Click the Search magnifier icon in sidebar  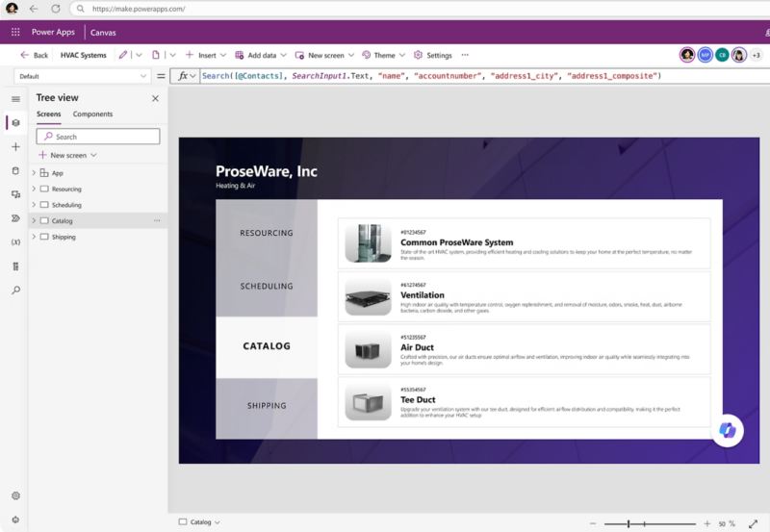15,290
